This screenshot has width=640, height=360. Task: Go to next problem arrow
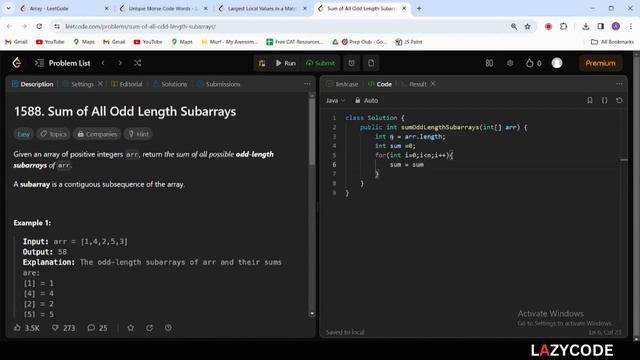tap(120, 63)
